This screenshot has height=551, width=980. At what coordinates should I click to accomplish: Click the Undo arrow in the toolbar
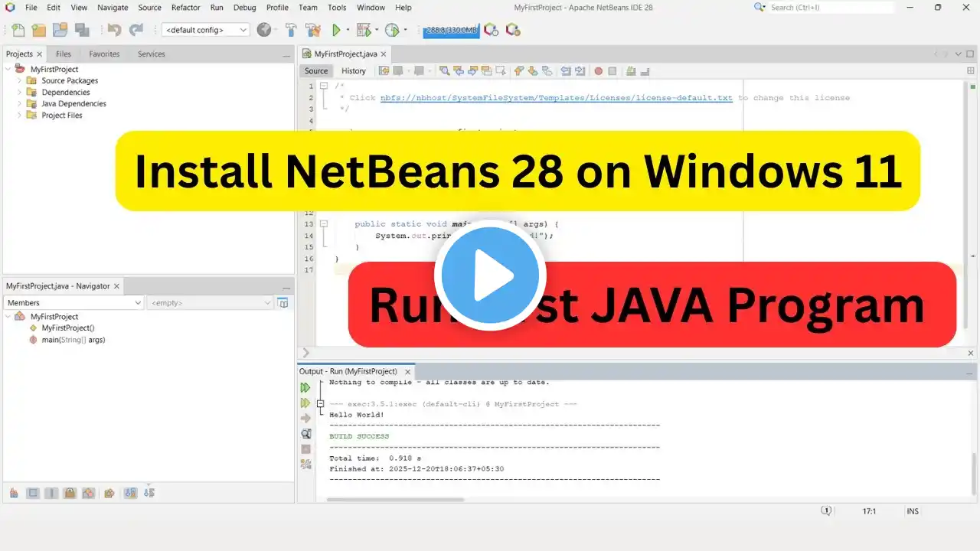[x=115, y=30]
